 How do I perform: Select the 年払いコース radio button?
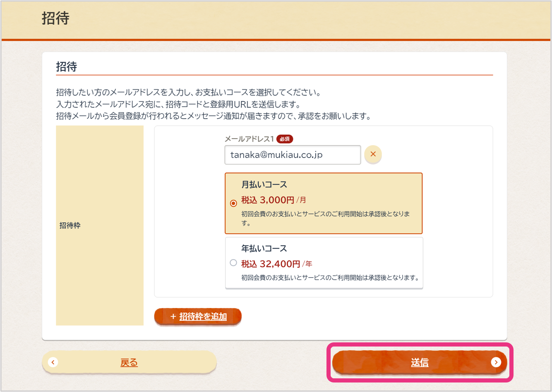tap(233, 263)
